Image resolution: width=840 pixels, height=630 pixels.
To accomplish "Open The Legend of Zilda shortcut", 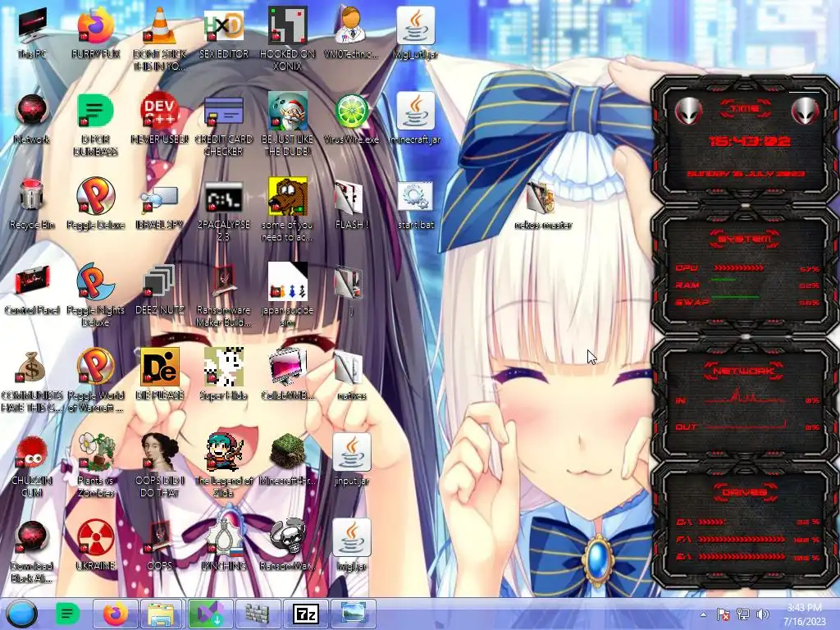I will coord(224,465).
